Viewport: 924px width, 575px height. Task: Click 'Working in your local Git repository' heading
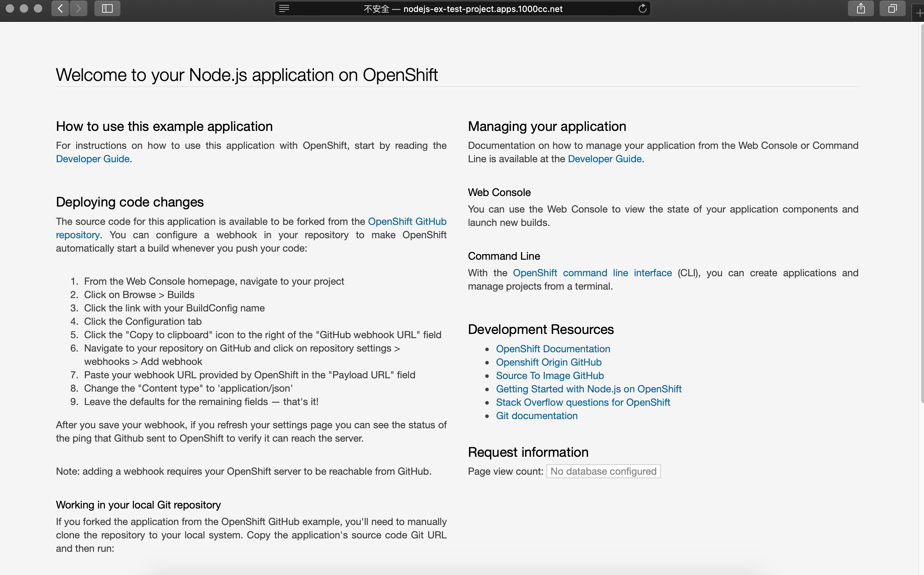click(138, 505)
